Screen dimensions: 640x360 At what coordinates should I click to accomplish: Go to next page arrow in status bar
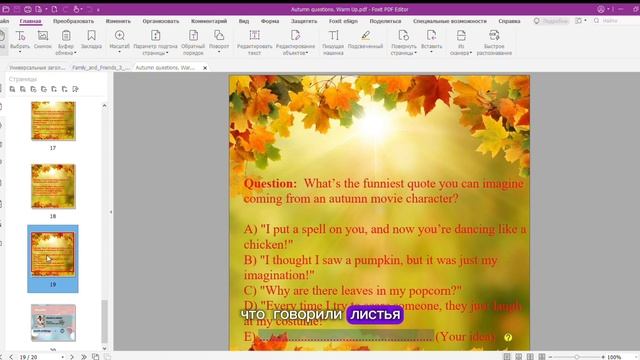click(x=72, y=357)
